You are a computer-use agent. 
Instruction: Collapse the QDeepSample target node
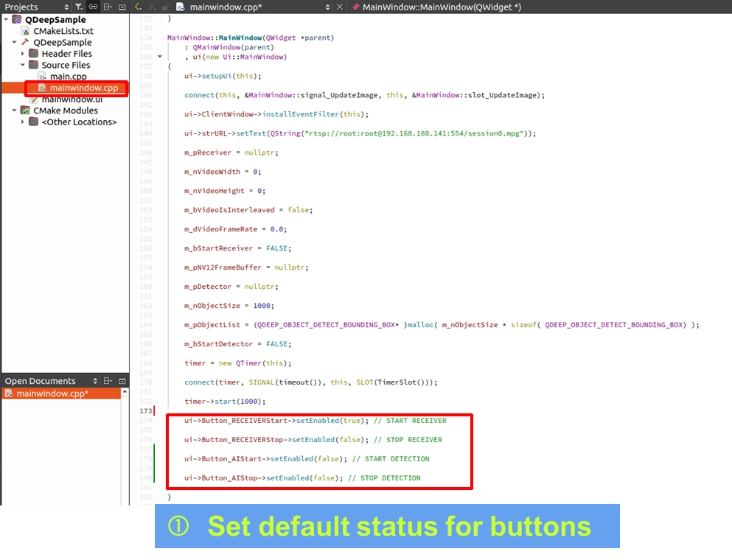(x=15, y=43)
